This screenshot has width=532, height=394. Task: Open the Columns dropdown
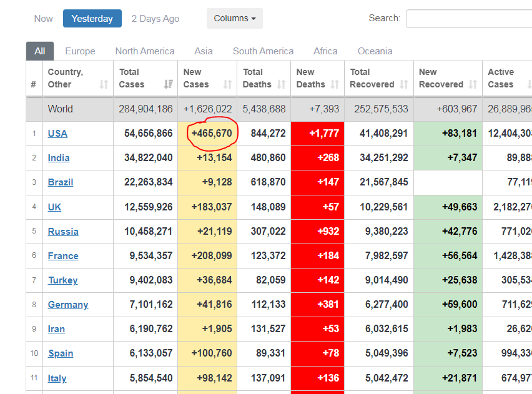[x=235, y=19]
